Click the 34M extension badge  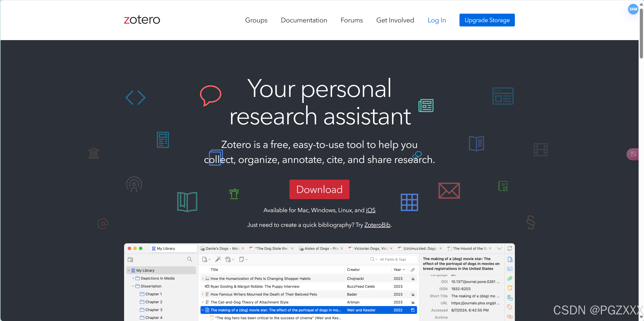[633, 9]
